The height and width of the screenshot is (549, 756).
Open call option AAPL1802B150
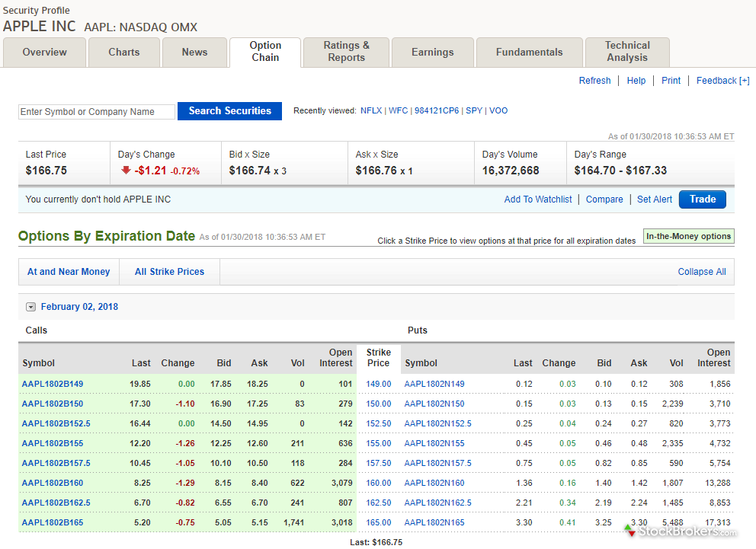click(x=52, y=404)
